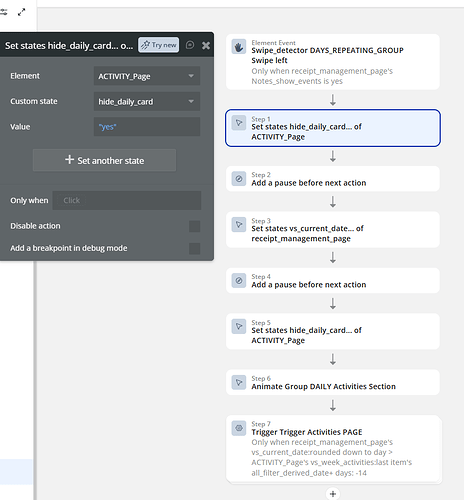Image resolution: width=464 pixels, height=500 pixels.
Task: Click the plus button to add a step
Action: pyautogui.click(x=333, y=494)
